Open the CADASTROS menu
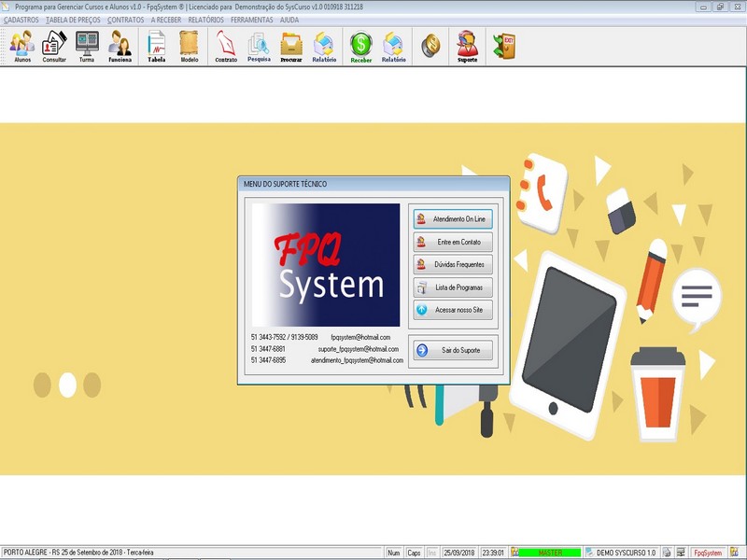 (21, 20)
